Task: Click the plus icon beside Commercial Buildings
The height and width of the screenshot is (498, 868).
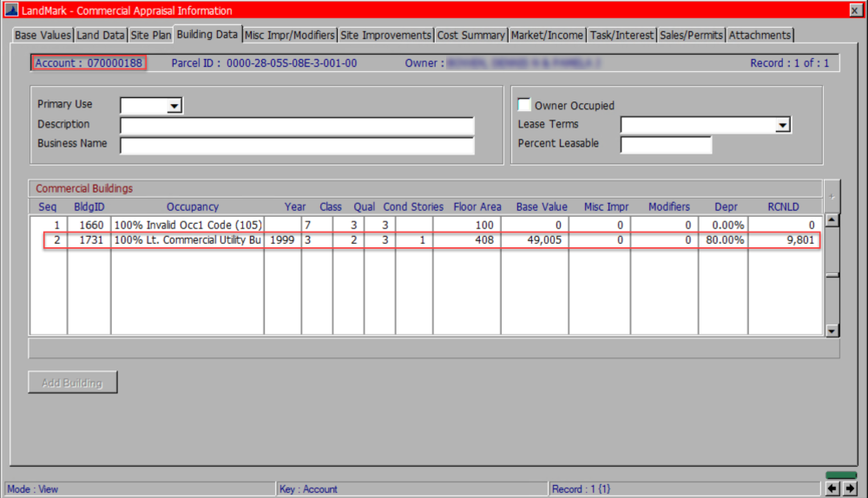Action: coord(832,196)
